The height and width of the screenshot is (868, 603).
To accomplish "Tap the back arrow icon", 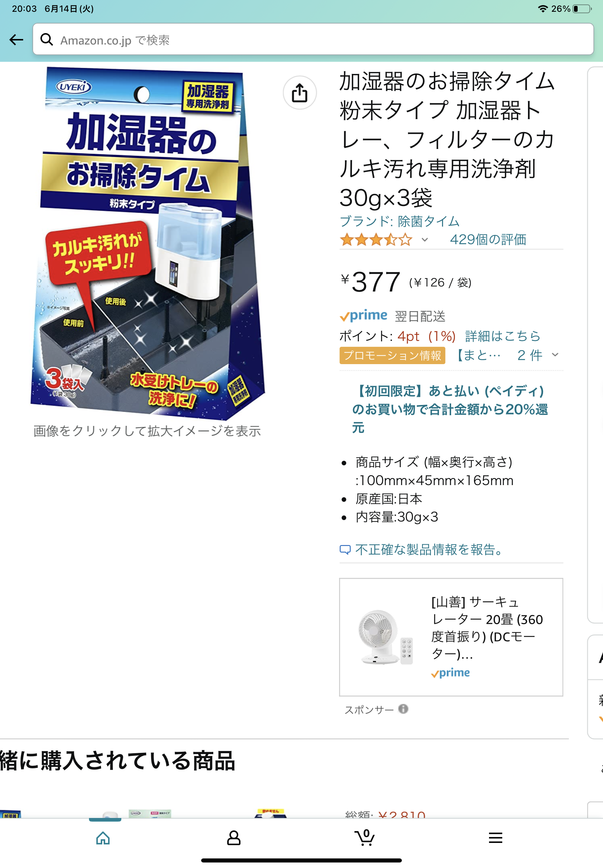I will point(16,40).
